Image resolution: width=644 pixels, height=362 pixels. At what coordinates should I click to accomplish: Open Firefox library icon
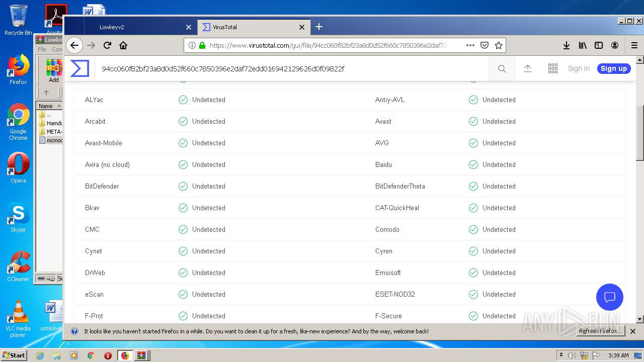[583, 45]
